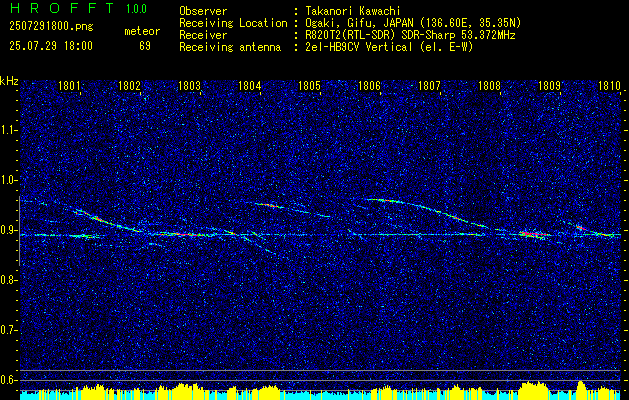The image size is (629, 400).
Task: Click the 1801 time marker
Action: [69, 85]
